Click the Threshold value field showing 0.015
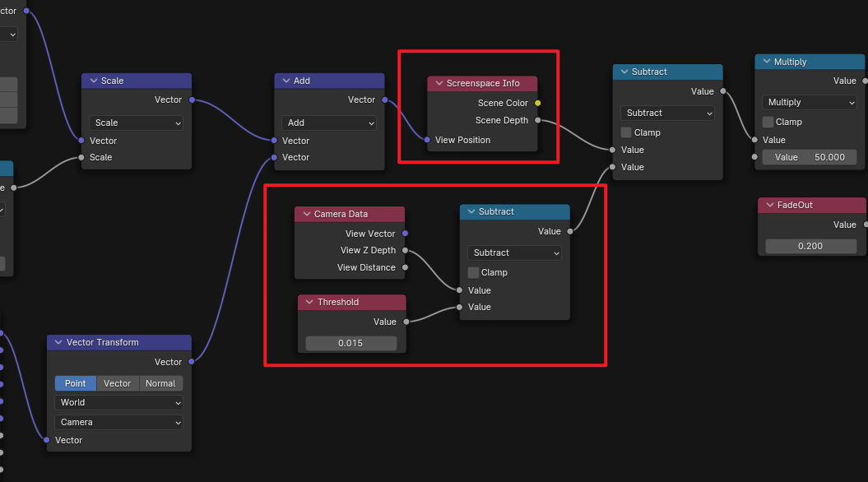Viewport: 868px width, 482px height. (350, 343)
